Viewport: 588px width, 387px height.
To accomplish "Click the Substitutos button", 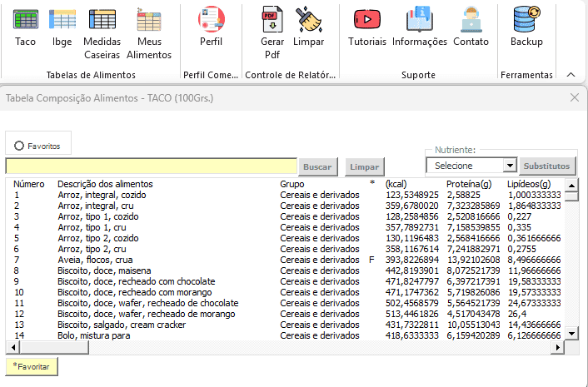I will click(547, 166).
